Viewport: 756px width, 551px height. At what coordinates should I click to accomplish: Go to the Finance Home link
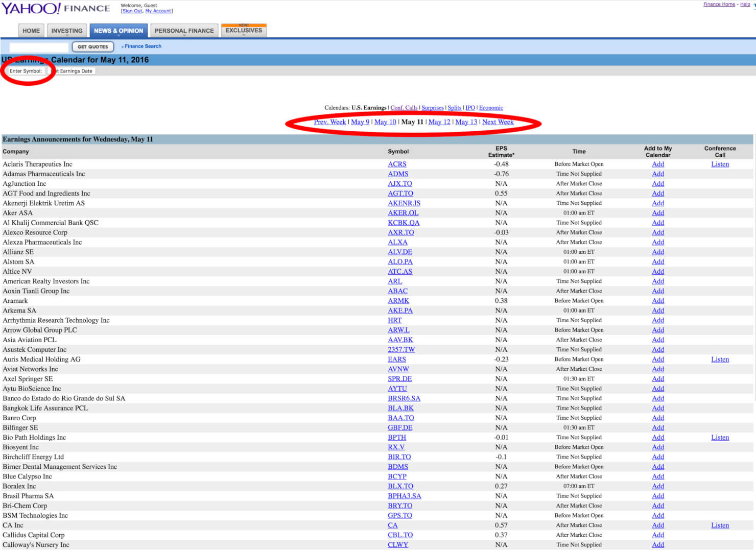(719, 4)
